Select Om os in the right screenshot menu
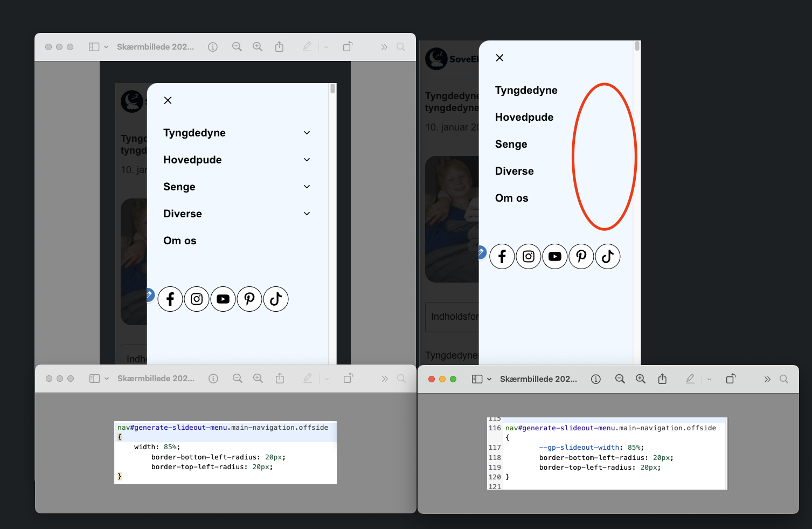The image size is (812, 529). (x=512, y=198)
